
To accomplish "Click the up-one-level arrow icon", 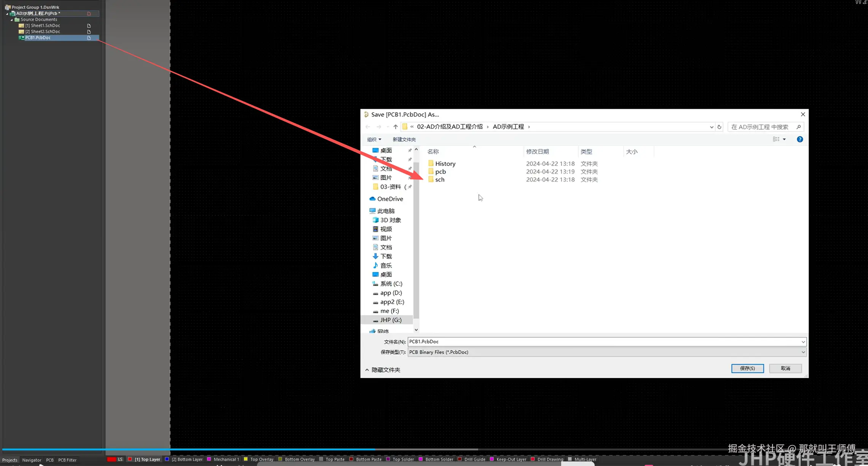I will (396, 127).
